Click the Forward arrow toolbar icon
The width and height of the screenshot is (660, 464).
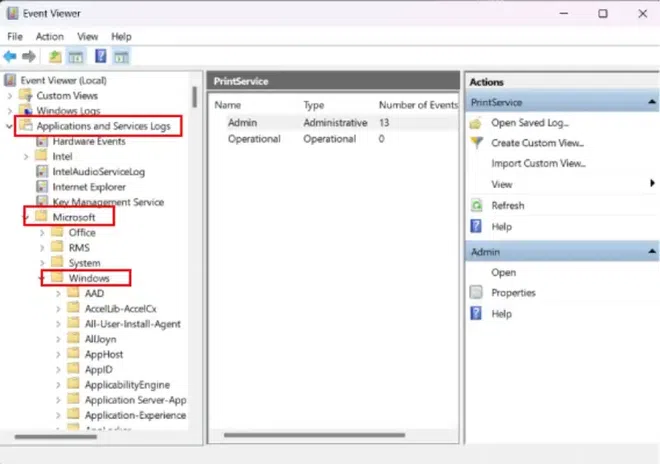(x=29, y=56)
